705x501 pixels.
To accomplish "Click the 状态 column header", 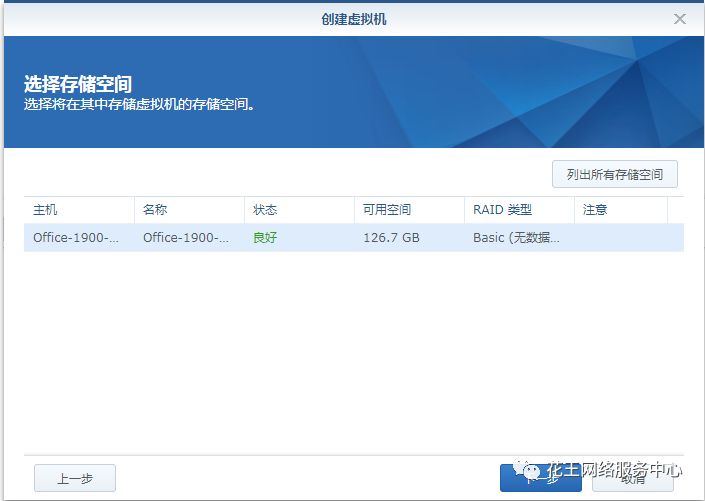I will coord(265,210).
